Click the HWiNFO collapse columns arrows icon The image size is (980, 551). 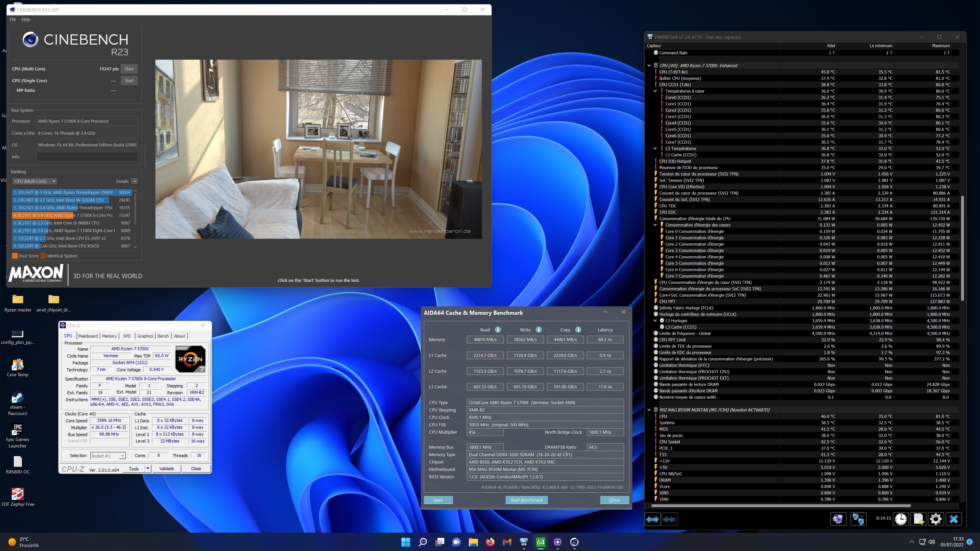[669, 519]
